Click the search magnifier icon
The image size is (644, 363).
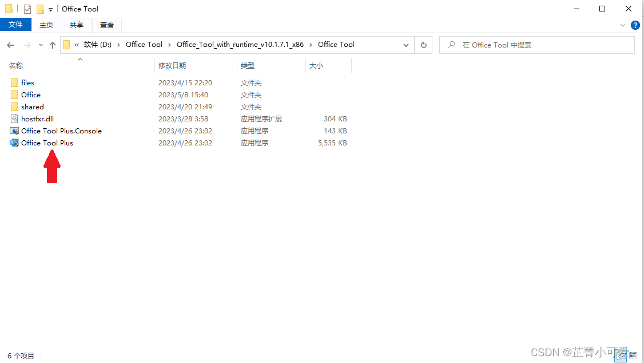(451, 45)
